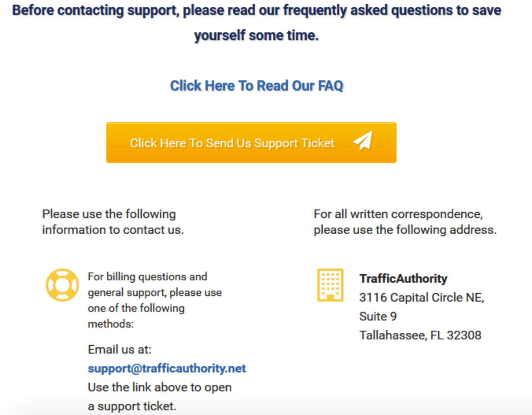Click the yellow office building icon
532x415 pixels.
(330, 285)
